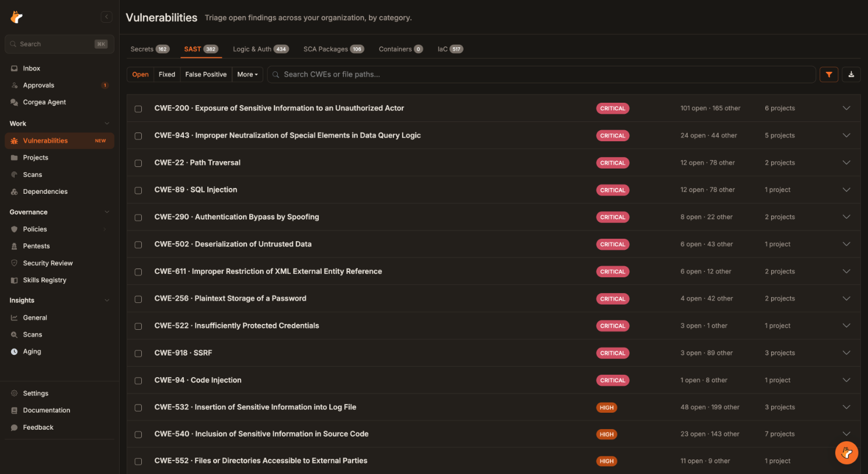
Task: Open the filter funnel button
Action: click(x=829, y=74)
